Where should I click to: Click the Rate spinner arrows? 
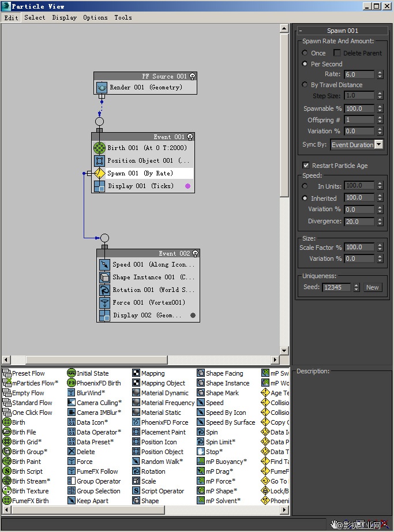click(380, 74)
